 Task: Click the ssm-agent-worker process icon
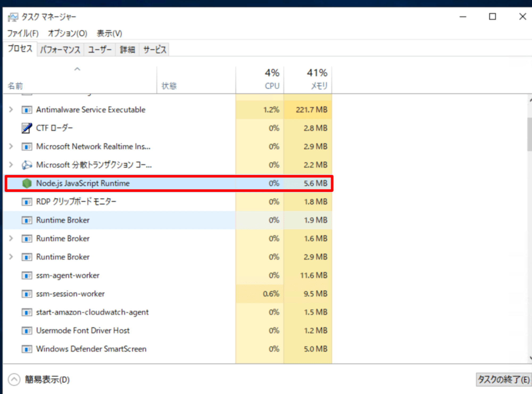click(27, 275)
